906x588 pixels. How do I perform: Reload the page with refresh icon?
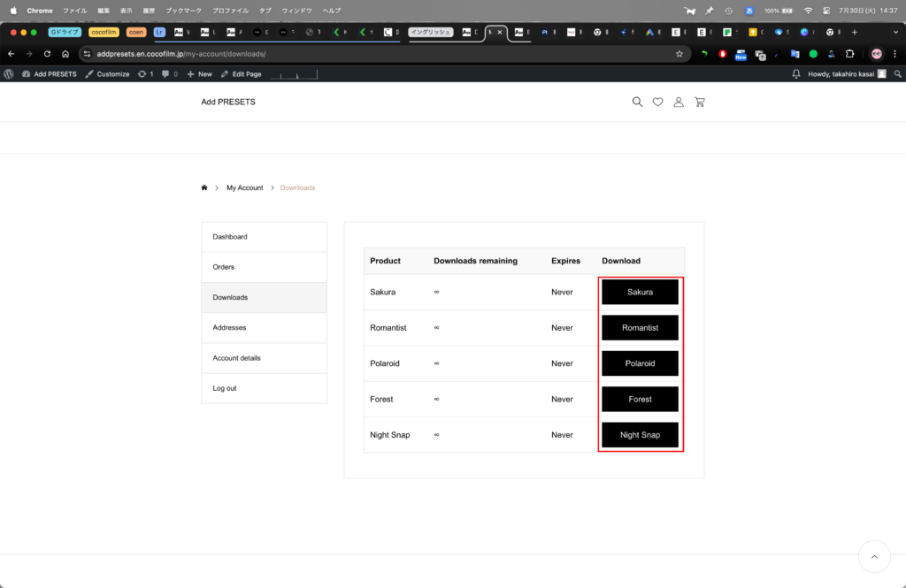[48, 54]
